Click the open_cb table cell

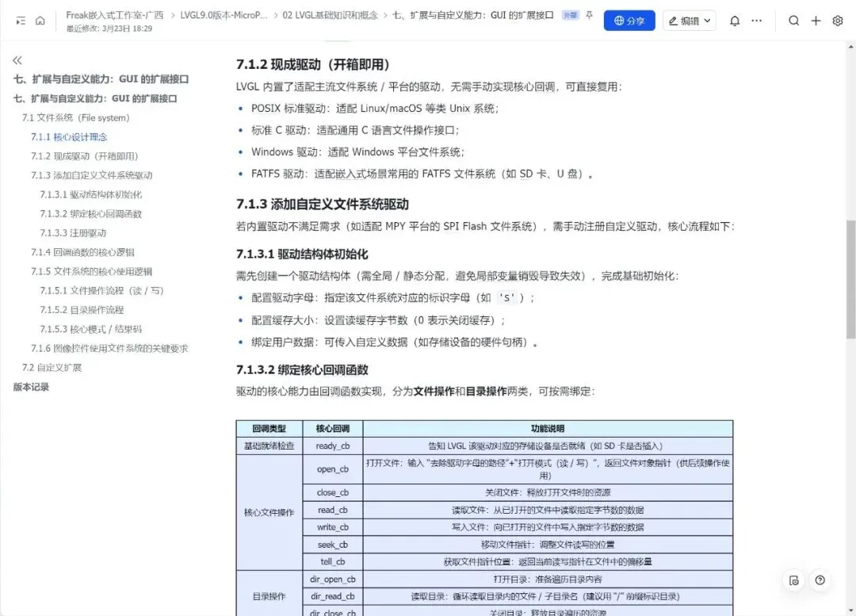(x=332, y=469)
